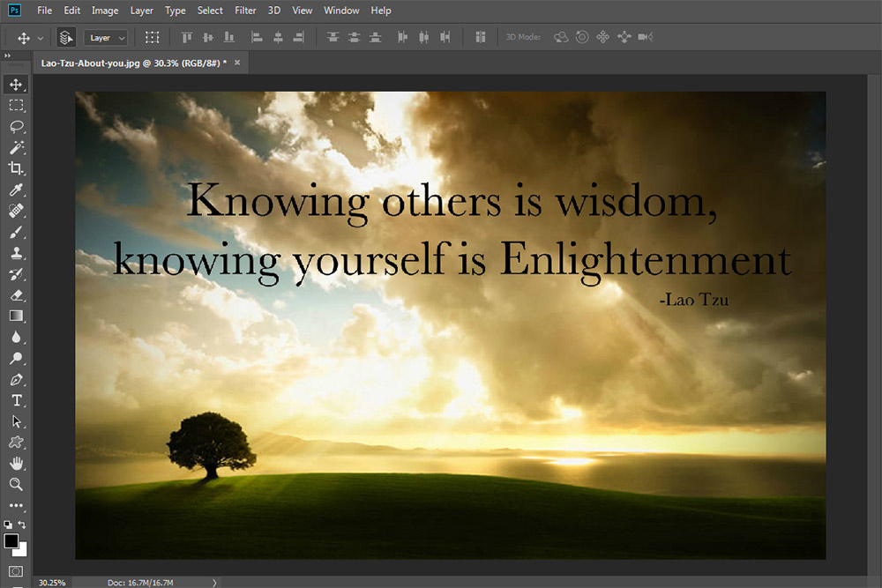This screenshot has width=882, height=588.
Task: Open the Move tool preset picker arrow
Action: click(40, 38)
